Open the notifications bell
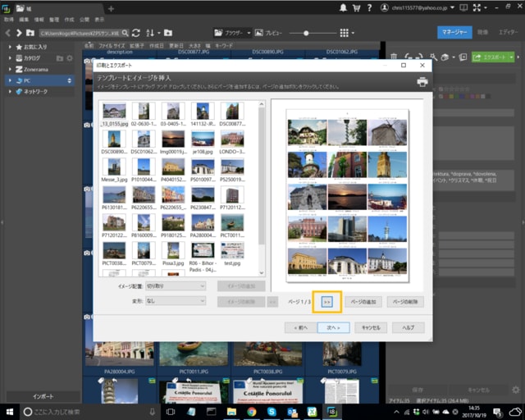The width and height of the screenshot is (525, 420). click(342, 7)
